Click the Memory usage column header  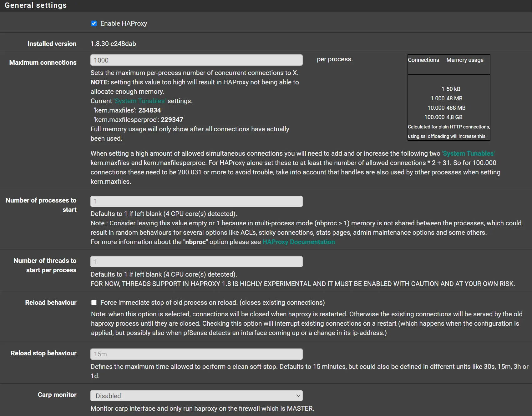point(465,60)
